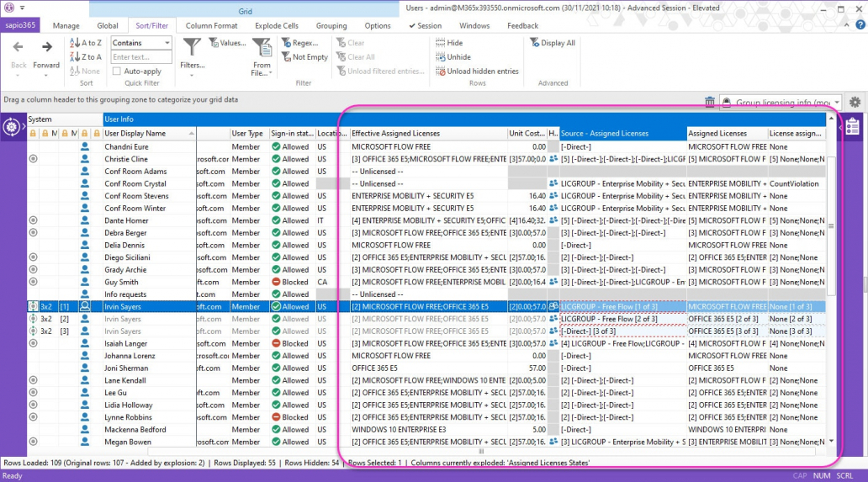Apply a Regex filter
This screenshot has height=482, width=868.
click(x=299, y=43)
